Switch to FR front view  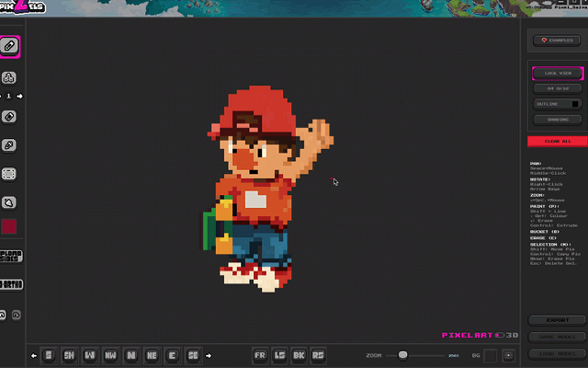[x=260, y=355]
